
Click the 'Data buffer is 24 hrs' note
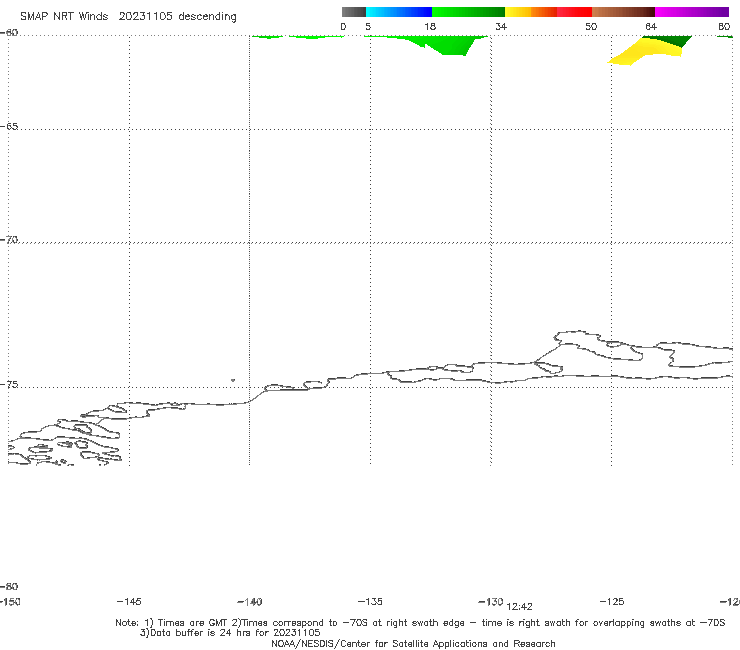[230, 633]
